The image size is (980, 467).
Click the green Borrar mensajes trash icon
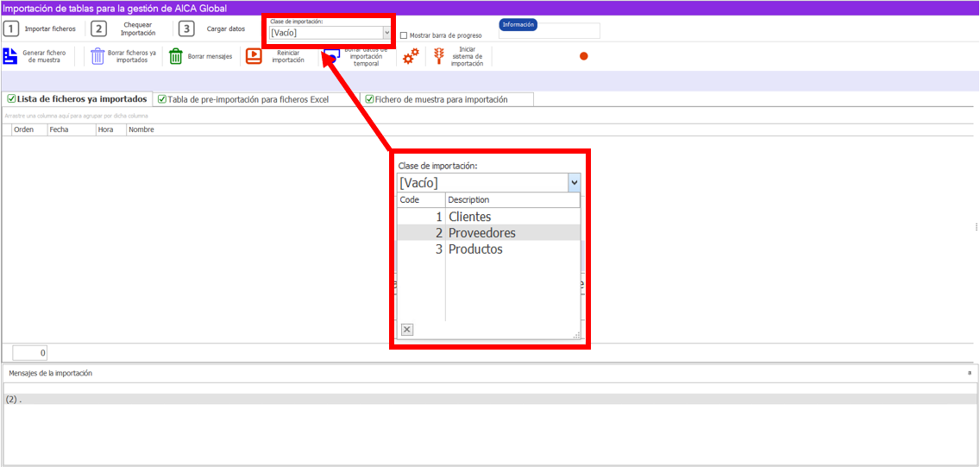[175, 56]
